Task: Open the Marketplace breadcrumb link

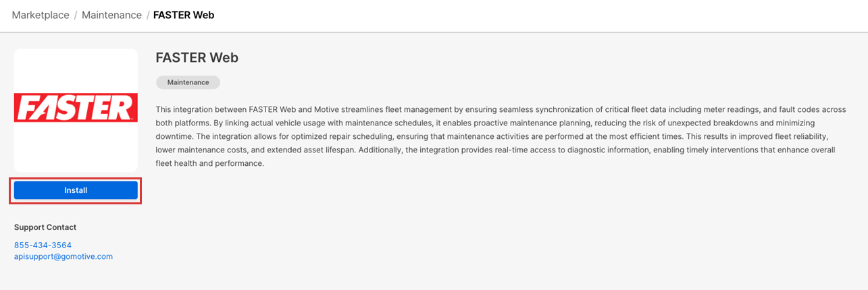Action: [41, 15]
